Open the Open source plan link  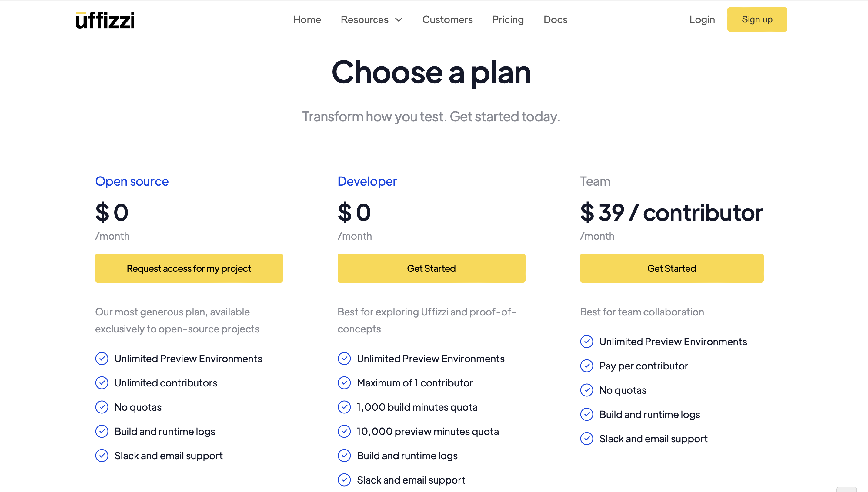[x=132, y=181]
